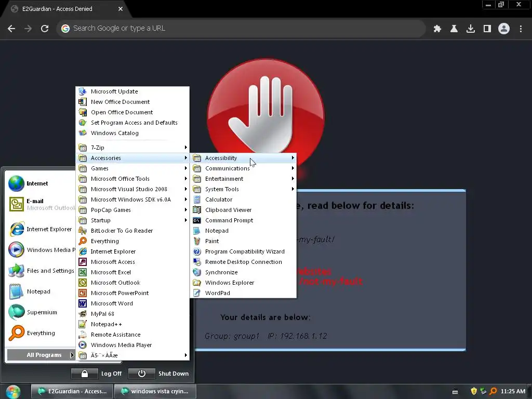532x399 pixels.
Task: Expand Microsoft Visual Studio 2008 submenu
Action: pos(132,189)
